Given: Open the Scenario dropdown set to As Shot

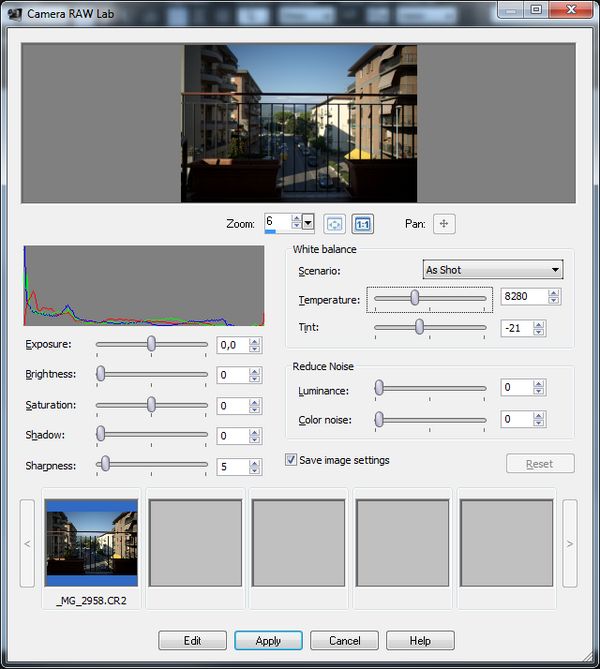Looking at the screenshot, I should [493, 270].
